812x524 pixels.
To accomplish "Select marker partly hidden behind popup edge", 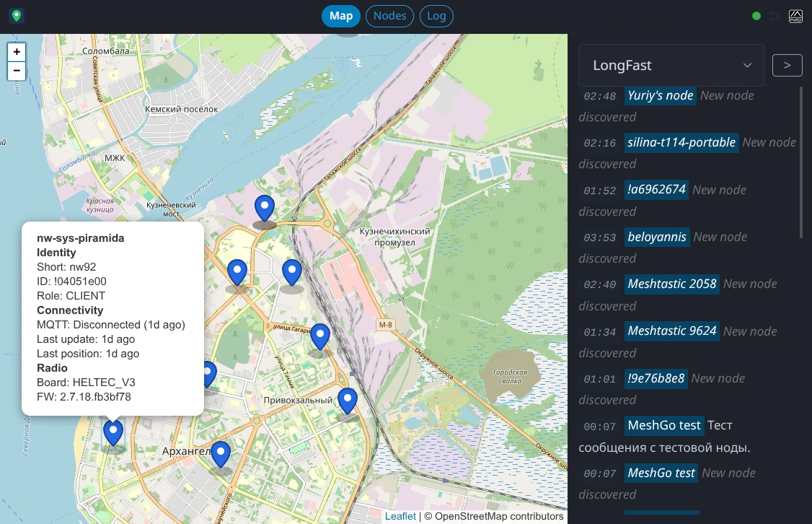I will [x=210, y=374].
